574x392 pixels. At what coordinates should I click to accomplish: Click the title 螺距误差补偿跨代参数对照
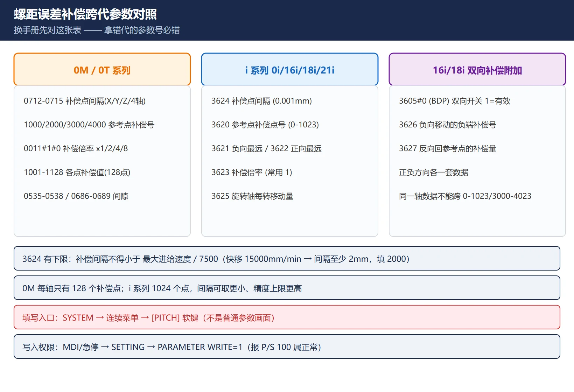click(x=85, y=14)
